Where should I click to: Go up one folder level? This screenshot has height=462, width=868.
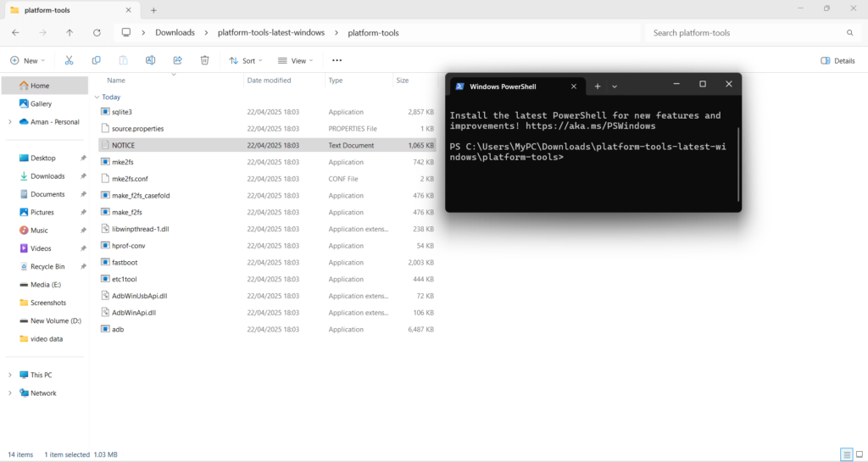pos(70,33)
